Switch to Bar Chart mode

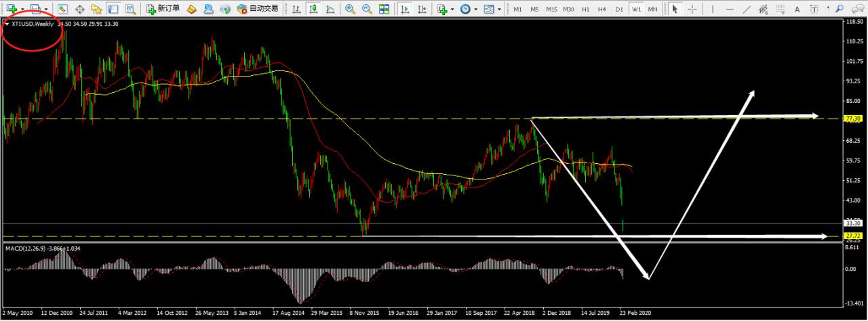tap(296, 9)
